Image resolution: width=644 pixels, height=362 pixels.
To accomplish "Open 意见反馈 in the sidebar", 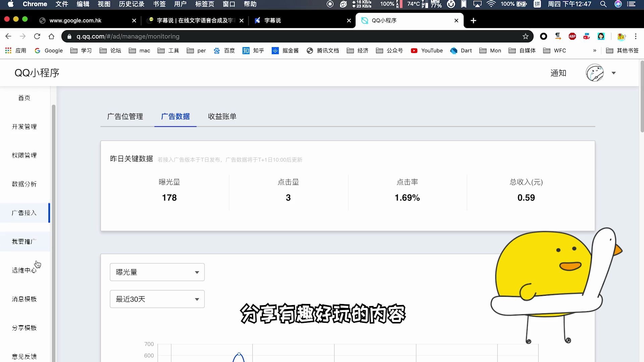I will (24, 356).
